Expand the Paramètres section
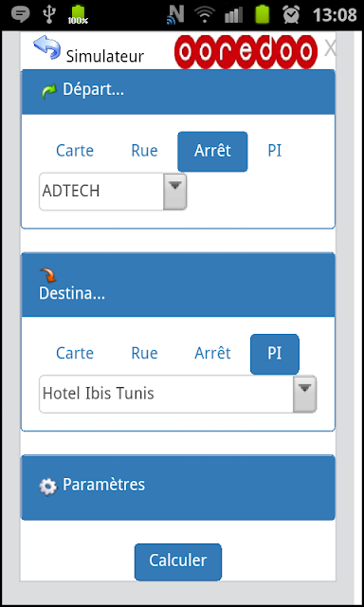This screenshot has height=607, width=364. point(178,487)
